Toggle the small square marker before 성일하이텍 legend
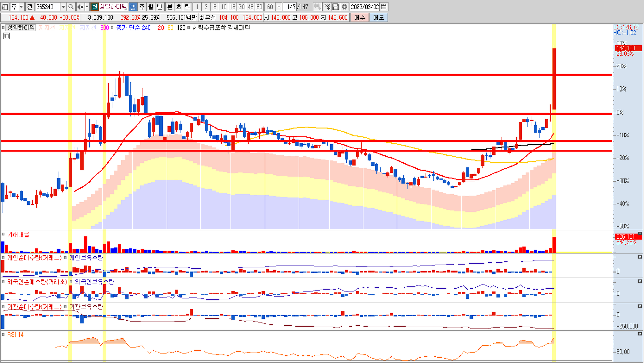644x363 pixels. pyautogui.click(x=3, y=28)
